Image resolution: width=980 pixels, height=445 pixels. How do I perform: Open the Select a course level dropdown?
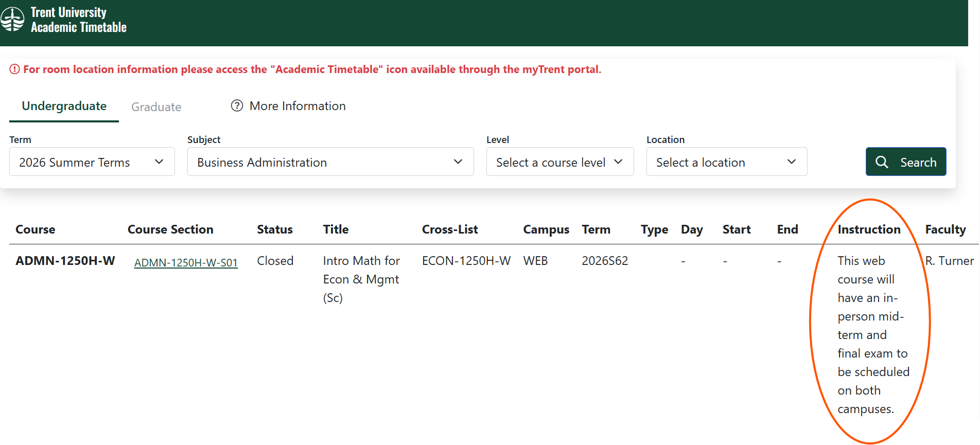[x=560, y=162]
